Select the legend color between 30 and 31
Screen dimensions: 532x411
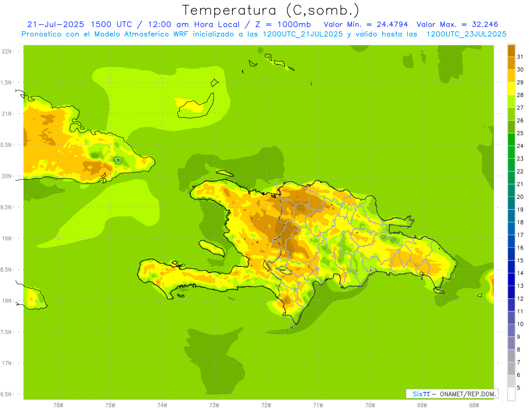(x=511, y=63)
